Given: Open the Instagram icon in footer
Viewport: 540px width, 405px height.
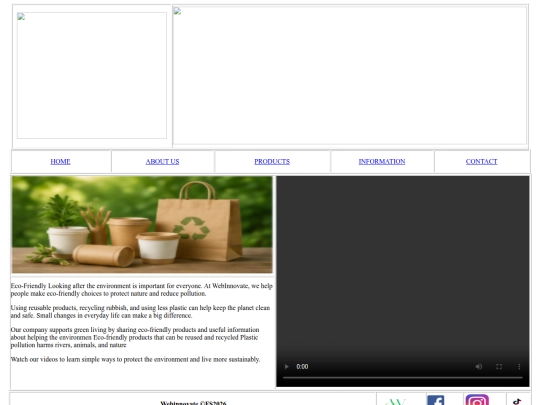Looking at the screenshot, I should pos(477,400).
